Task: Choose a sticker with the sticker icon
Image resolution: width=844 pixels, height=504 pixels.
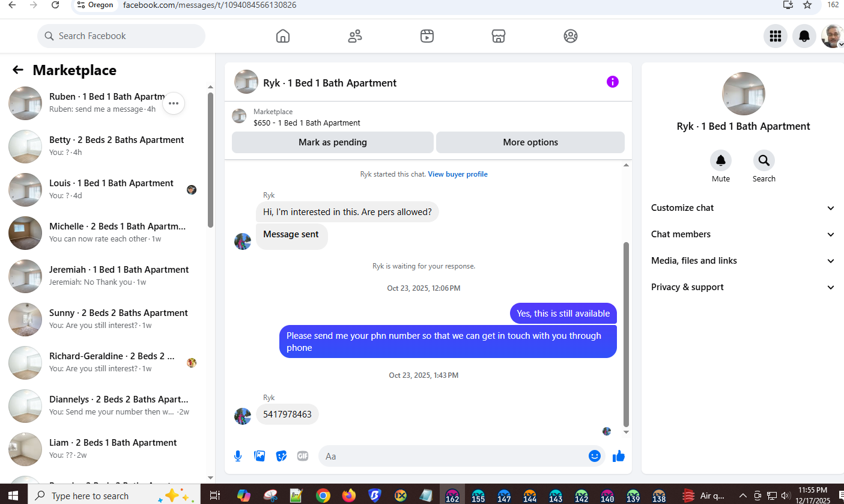Action: pyautogui.click(x=281, y=456)
